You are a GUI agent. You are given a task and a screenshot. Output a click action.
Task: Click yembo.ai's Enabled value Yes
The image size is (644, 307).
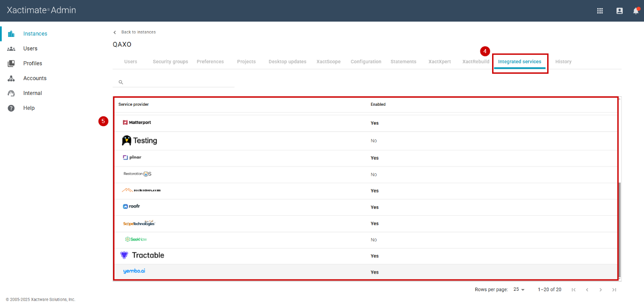[375, 272]
